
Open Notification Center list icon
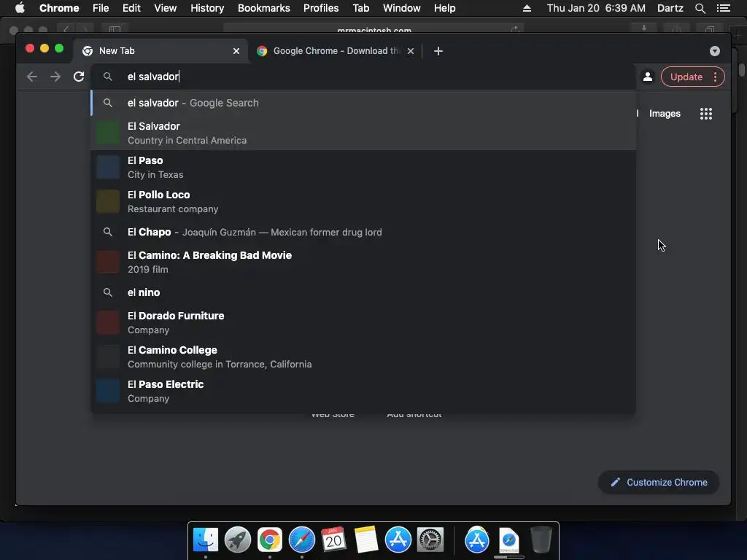click(x=723, y=8)
